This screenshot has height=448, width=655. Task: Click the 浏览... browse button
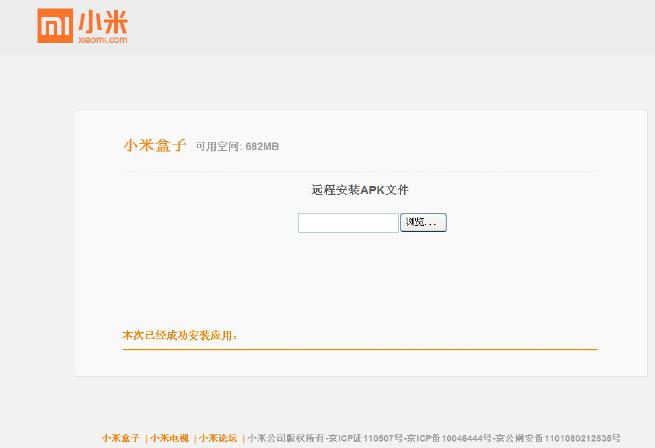coord(423,222)
